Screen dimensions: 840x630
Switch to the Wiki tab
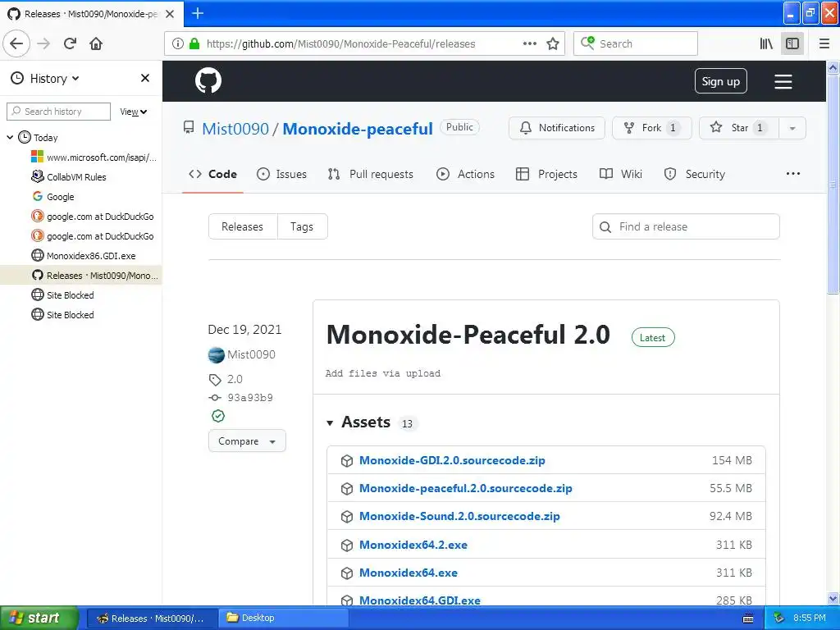(x=621, y=174)
